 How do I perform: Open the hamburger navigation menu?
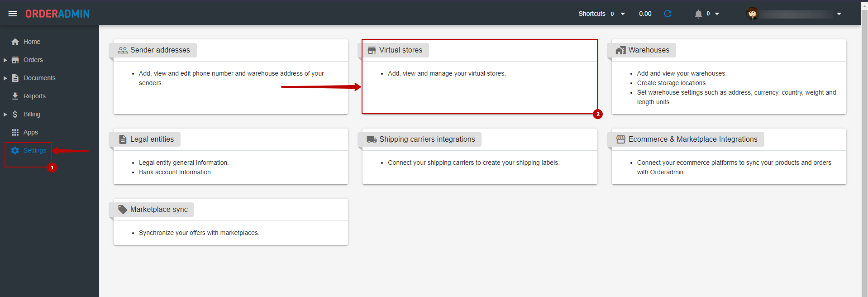pos(13,14)
